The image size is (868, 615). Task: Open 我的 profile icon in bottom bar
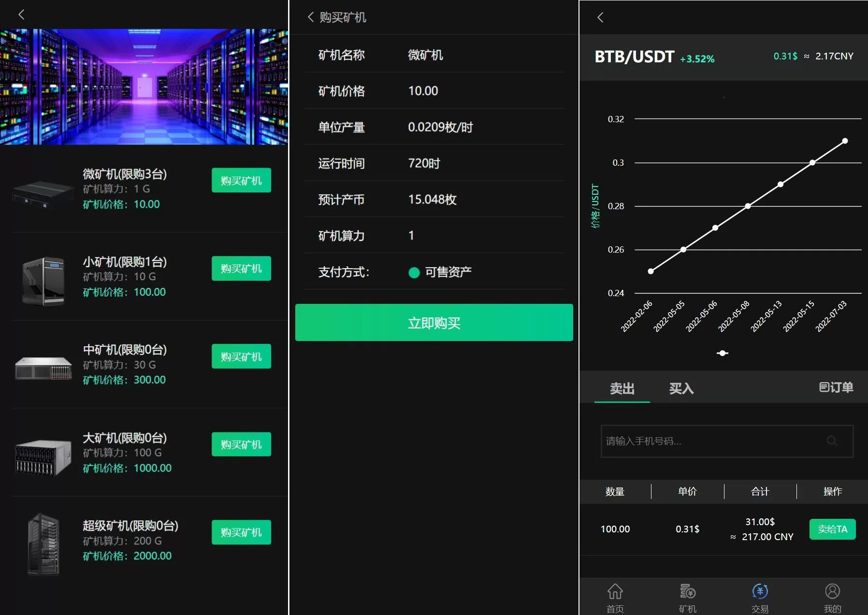pos(832,598)
